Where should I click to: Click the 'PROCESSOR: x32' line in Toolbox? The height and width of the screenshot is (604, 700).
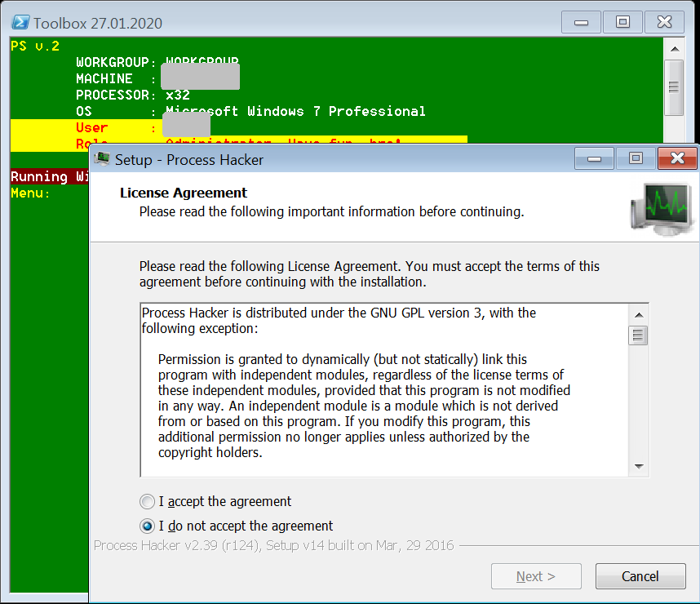133,95
